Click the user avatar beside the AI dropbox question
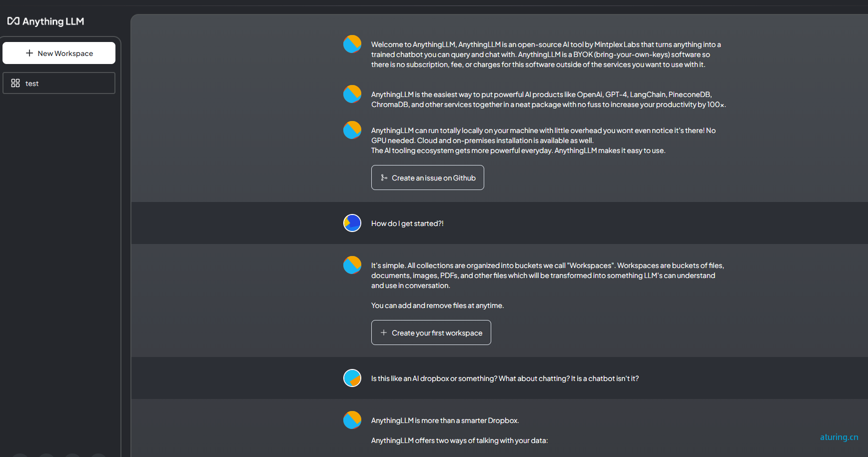Viewport: 868px width, 457px height. point(352,378)
